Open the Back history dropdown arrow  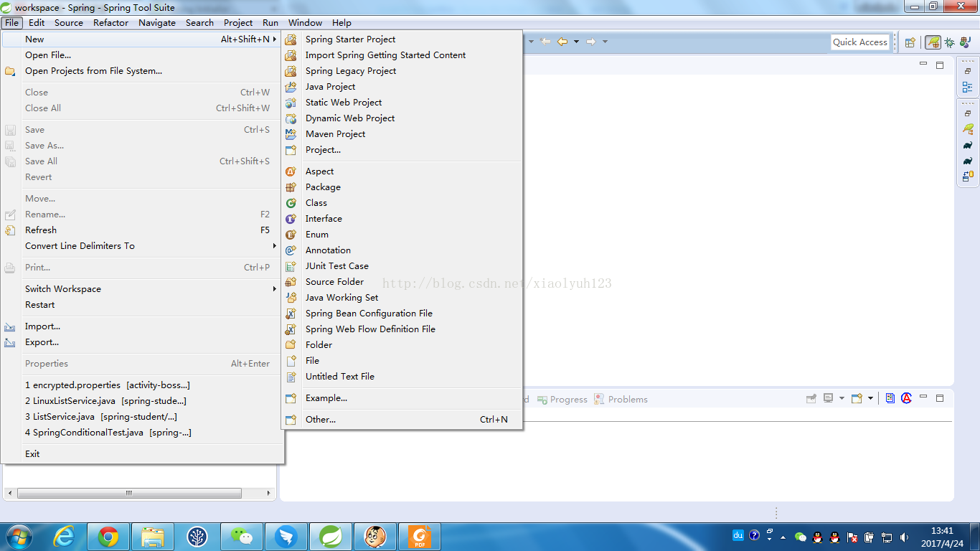(576, 42)
